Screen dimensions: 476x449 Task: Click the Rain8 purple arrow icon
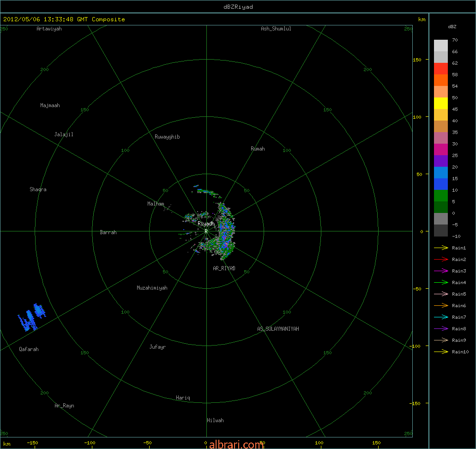click(441, 329)
